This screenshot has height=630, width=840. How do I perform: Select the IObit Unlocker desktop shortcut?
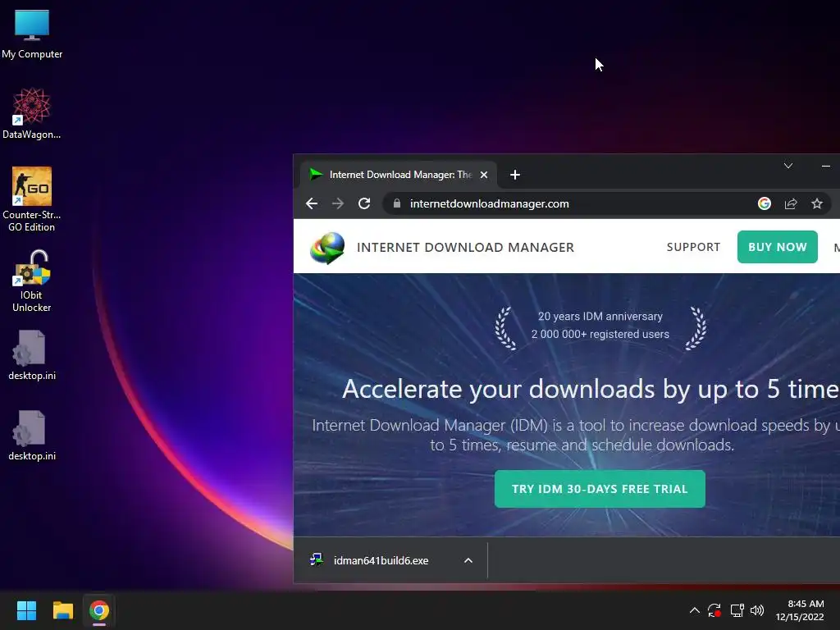(x=32, y=281)
